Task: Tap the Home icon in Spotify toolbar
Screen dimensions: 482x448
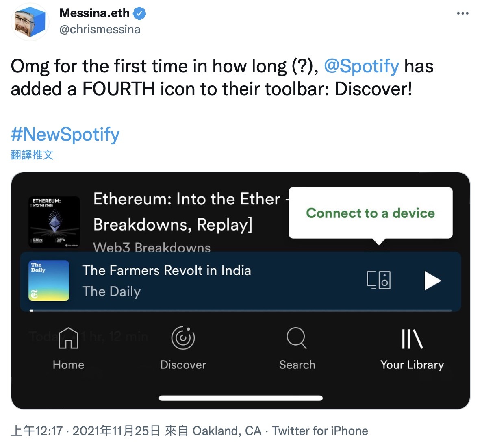Action: [x=68, y=338]
